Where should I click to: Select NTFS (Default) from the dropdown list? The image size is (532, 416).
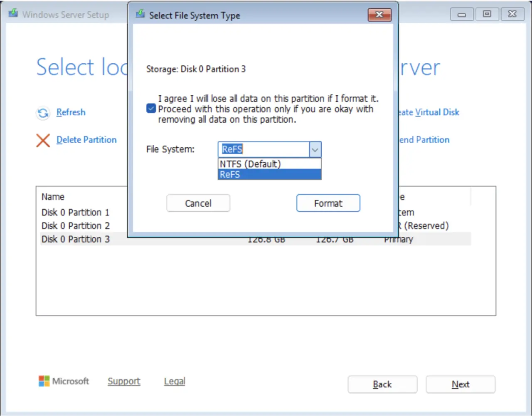coord(250,163)
